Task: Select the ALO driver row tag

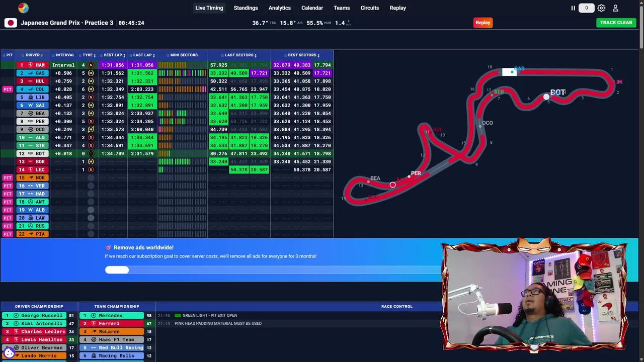Action: (33, 137)
